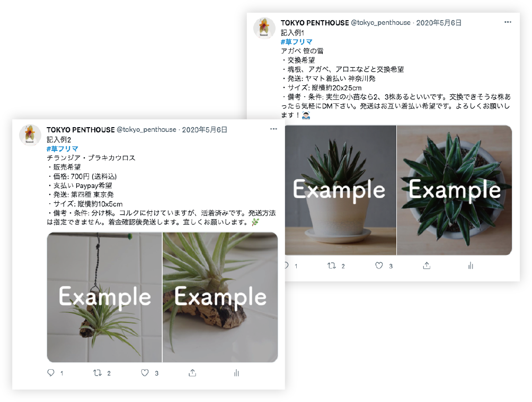Share the 記入例2 tweet

(192, 373)
